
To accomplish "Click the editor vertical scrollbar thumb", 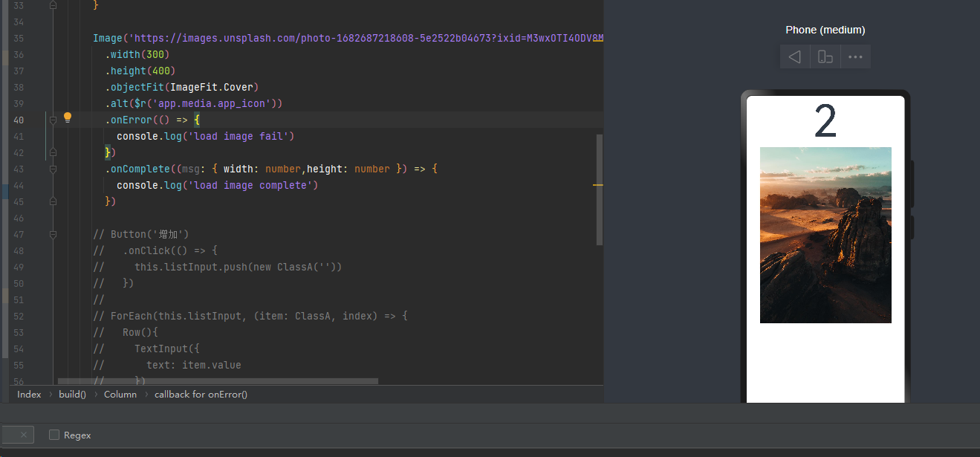I will tap(600, 189).
